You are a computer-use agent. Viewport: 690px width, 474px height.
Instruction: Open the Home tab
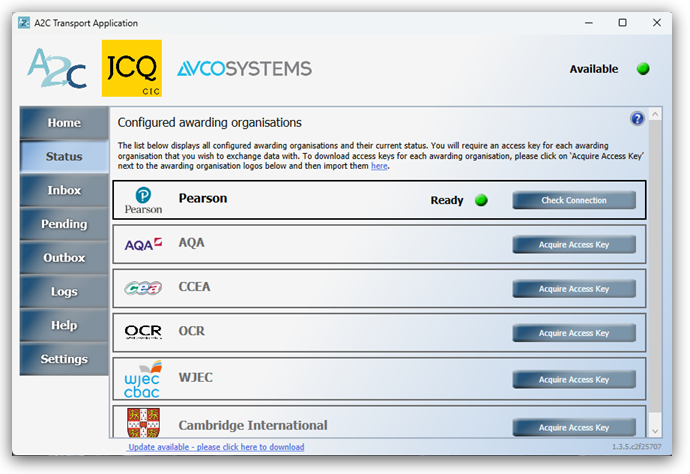coord(64,123)
